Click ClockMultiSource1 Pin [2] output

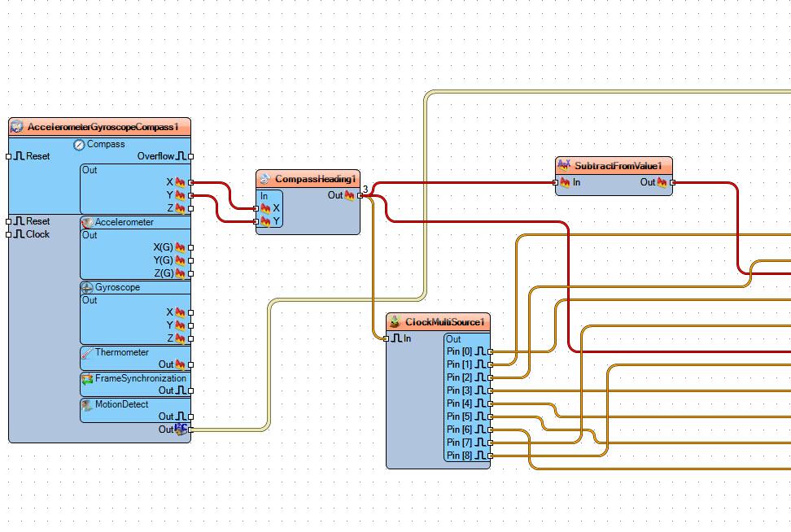(490, 377)
